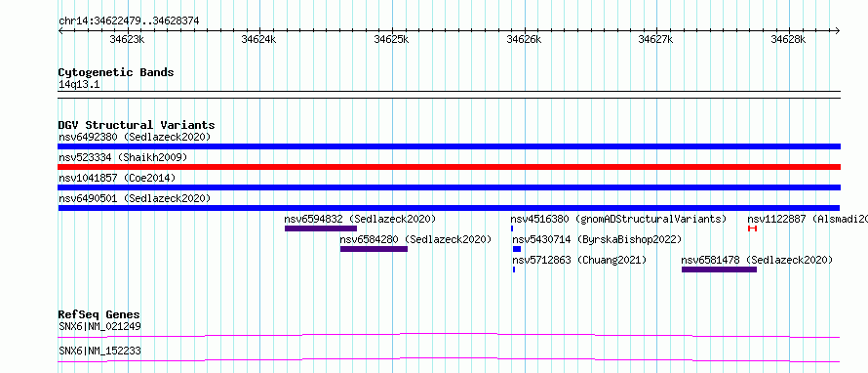Select the nsv6490501 blue variant bar
Screen dimensions: 868x373
(449, 208)
